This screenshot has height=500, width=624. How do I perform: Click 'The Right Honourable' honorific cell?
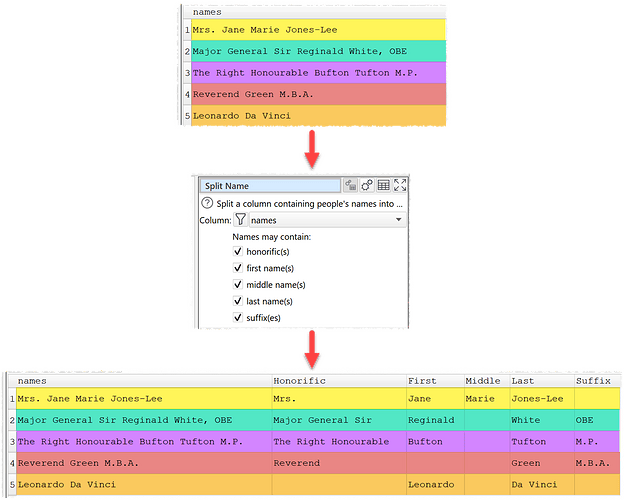[x=339, y=441]
